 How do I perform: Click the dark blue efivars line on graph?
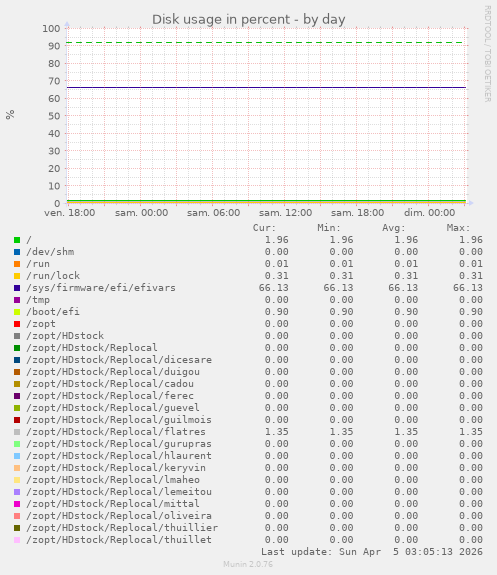266,88
